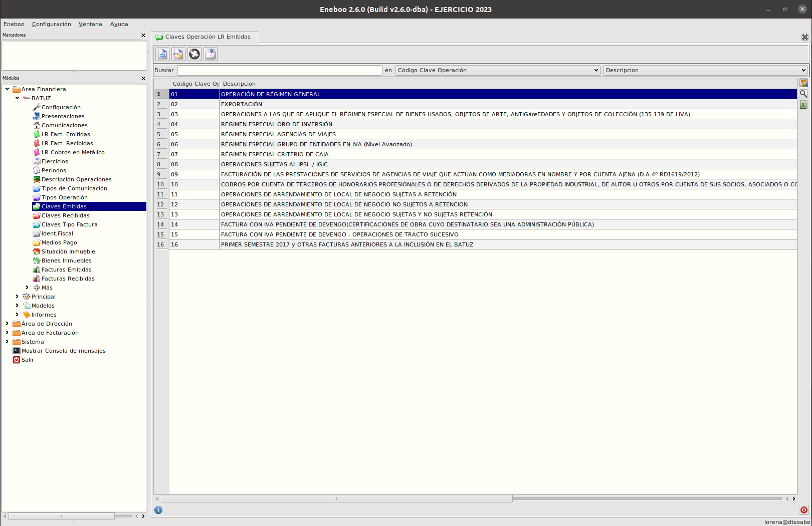
Task: Open Comunicaciones module item
Action: pyautogui.click(x=60, y=125)
